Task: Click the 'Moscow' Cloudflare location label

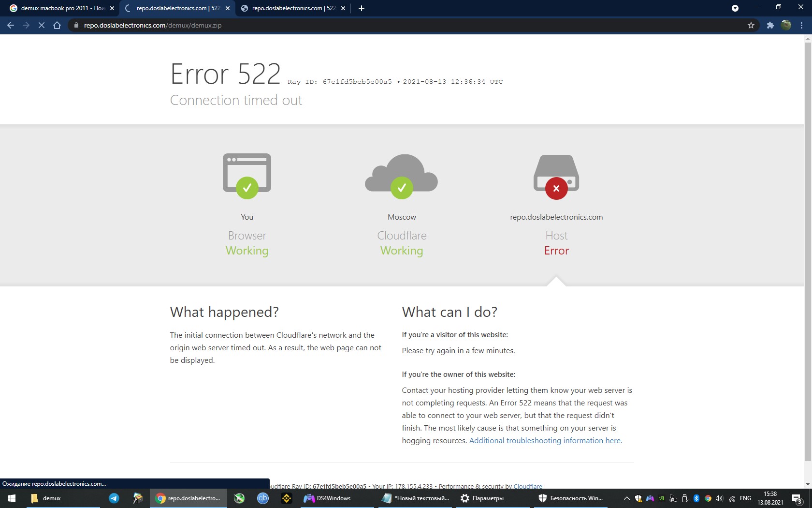Action: click(402, 217)
